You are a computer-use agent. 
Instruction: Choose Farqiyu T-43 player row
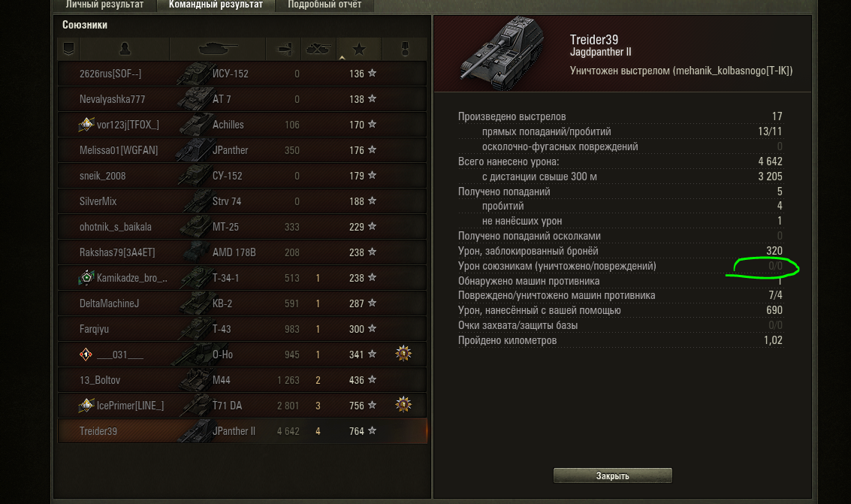pos(243,329)
